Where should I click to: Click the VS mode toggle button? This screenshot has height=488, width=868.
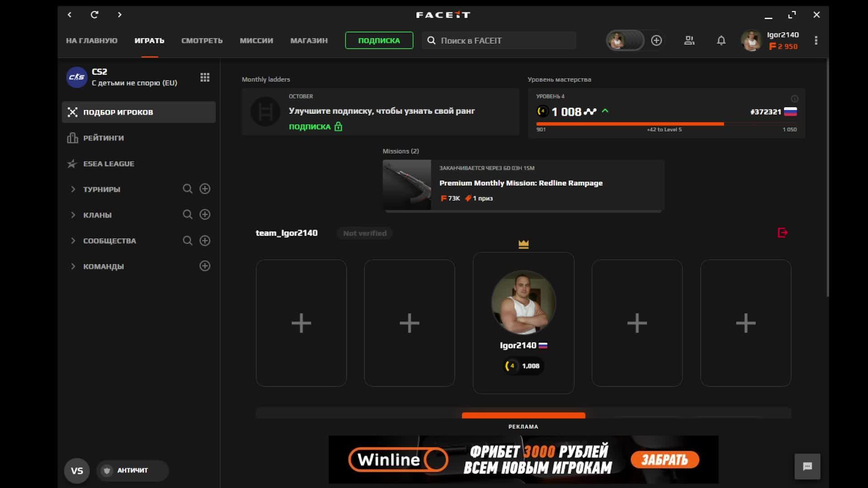click(x=77, y=471)
